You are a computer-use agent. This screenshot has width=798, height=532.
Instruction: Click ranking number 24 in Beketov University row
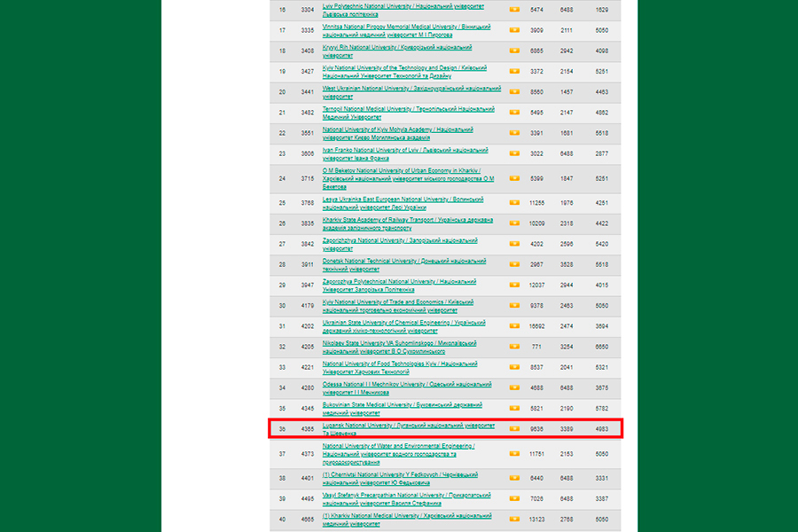[282, 179]
